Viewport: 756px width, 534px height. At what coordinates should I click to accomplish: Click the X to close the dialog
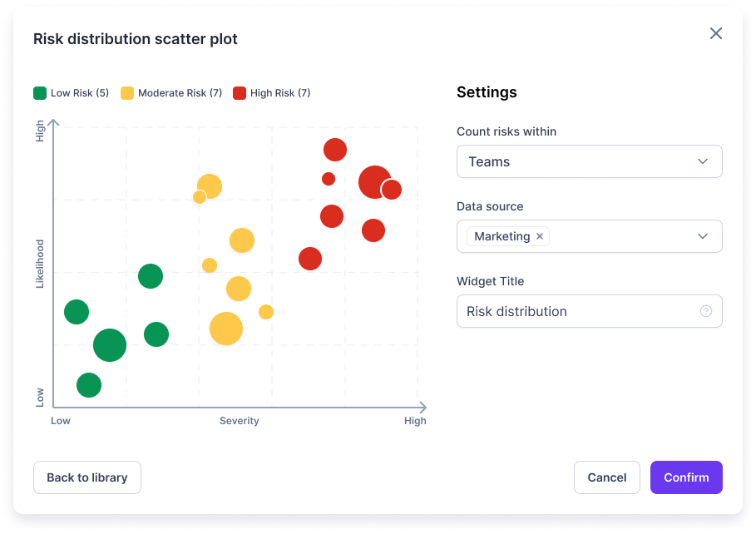coord(716,33)
